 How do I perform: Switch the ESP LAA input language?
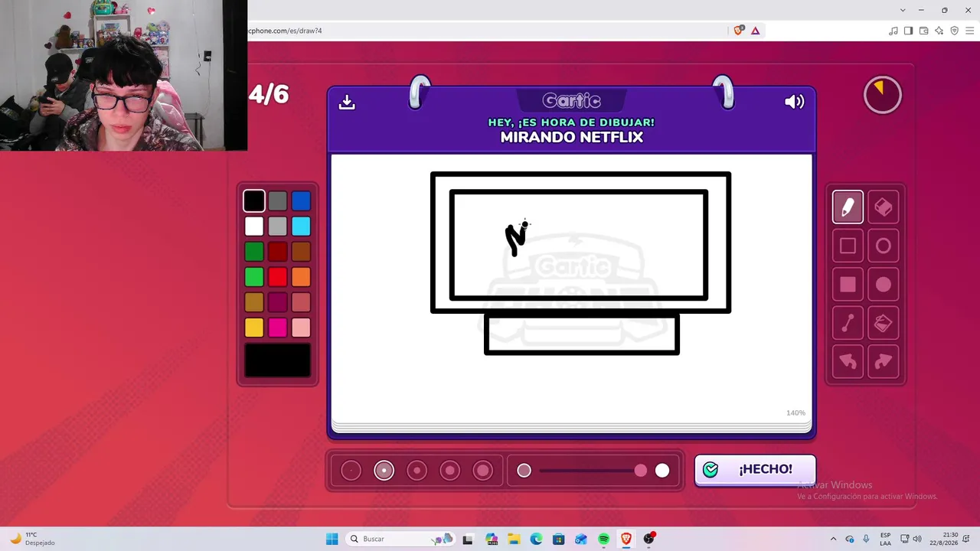point(885,539)
